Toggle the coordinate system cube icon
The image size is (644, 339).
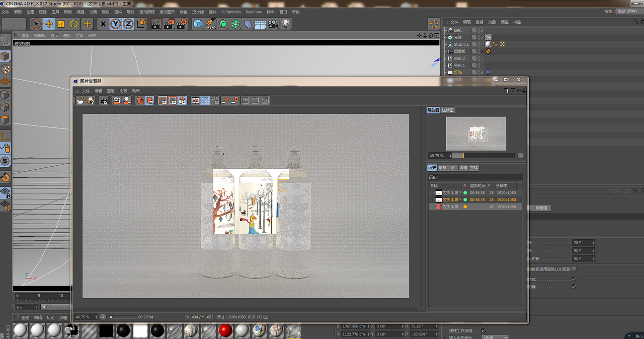click(141, 24)
